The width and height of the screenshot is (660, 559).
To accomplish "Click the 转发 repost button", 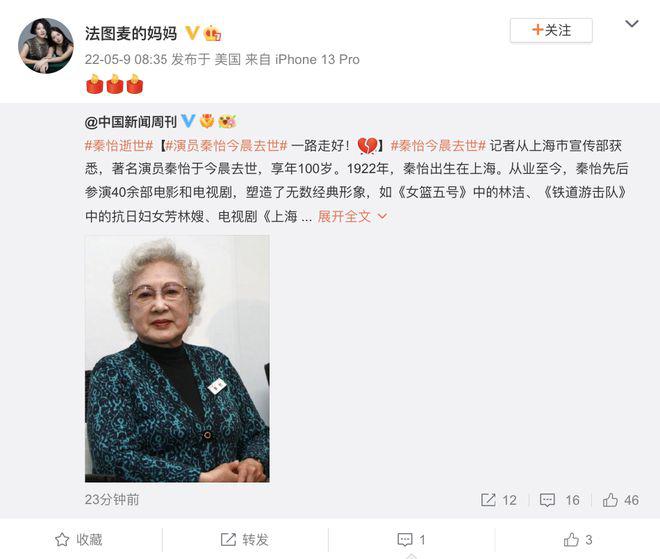I will point(245,540).
